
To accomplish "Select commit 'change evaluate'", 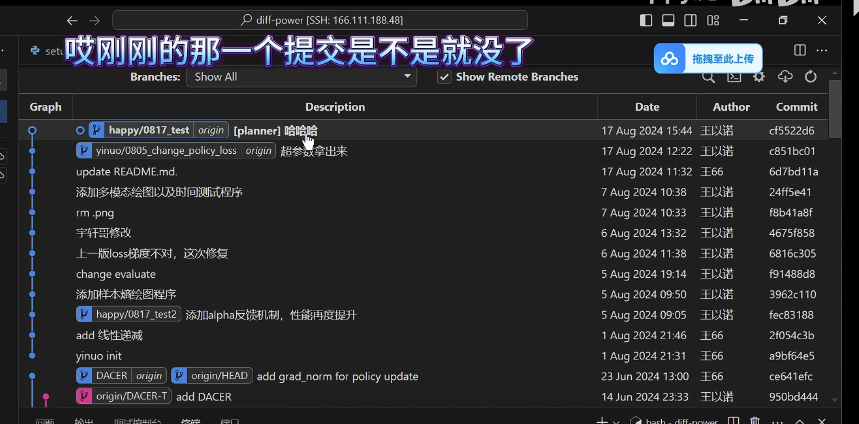I will [116, 274].
